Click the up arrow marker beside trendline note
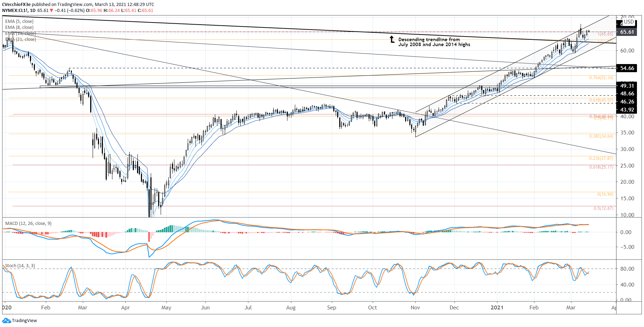Image resolution: width=644 pixels, height=327 pixels. pos(392,39)
